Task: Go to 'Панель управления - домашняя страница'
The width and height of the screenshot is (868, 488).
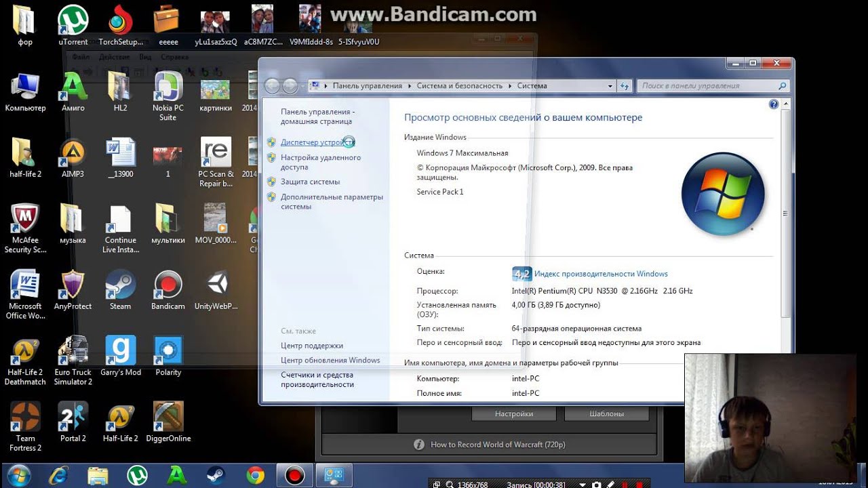Action: pyautogui.click(x=317, y=117)
